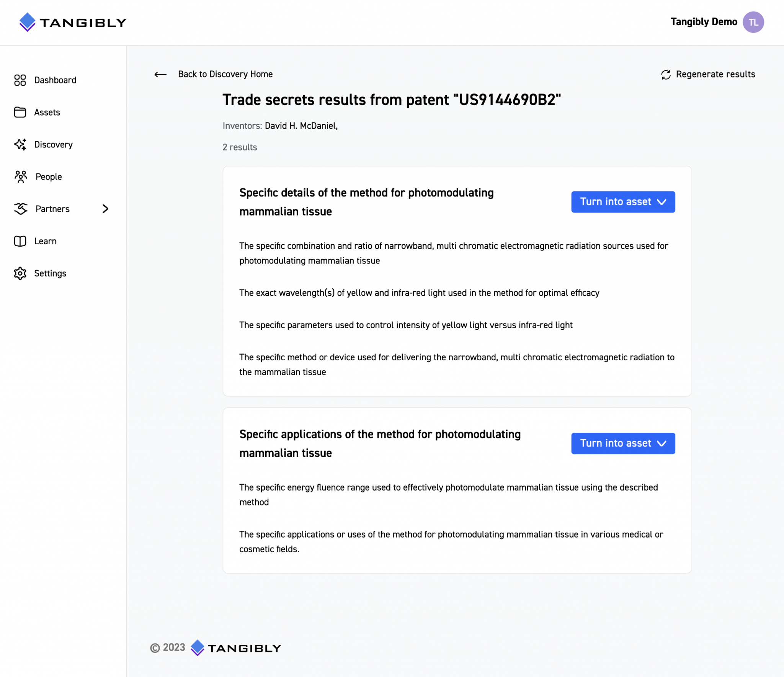
Task: Click the Tangibly Demo account name
Action: pyautogui.click(x=704, y=22)
